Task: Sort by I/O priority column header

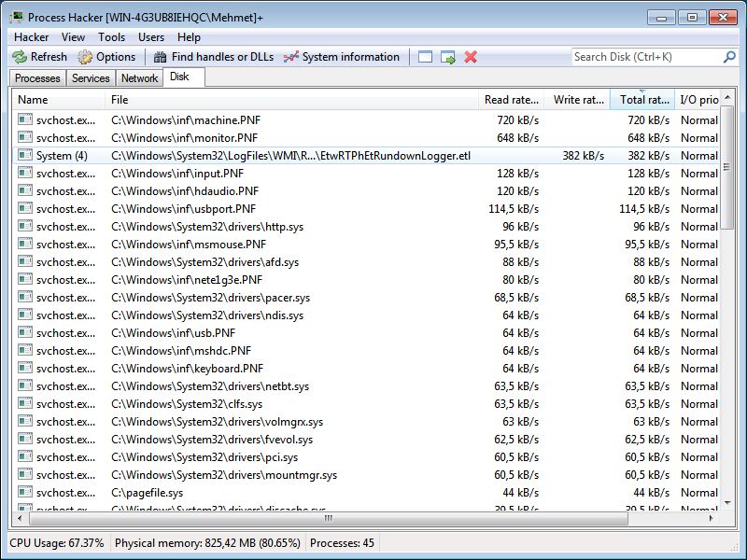Action: [x=698, y=100]
